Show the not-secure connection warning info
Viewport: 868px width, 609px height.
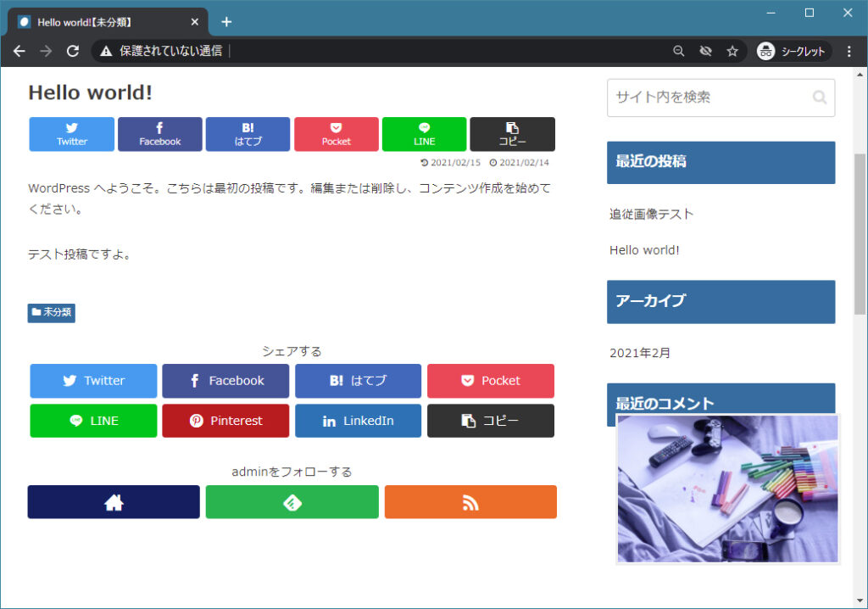coord(160,52)
